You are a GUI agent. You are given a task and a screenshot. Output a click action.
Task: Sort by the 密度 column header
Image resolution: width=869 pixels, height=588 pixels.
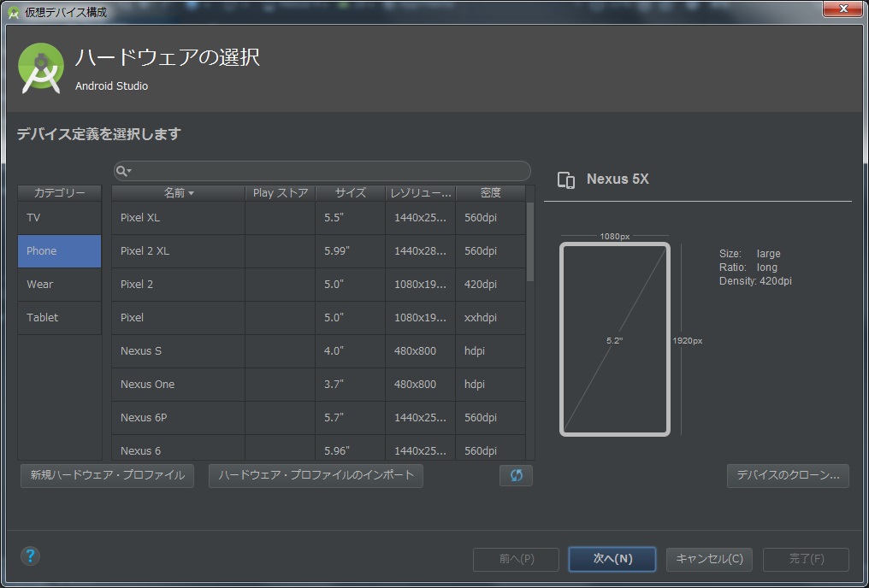490,192
